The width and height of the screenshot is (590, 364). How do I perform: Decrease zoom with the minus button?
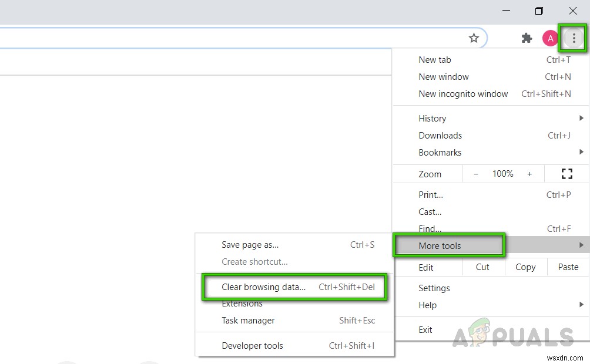click(x=476, y=174)
